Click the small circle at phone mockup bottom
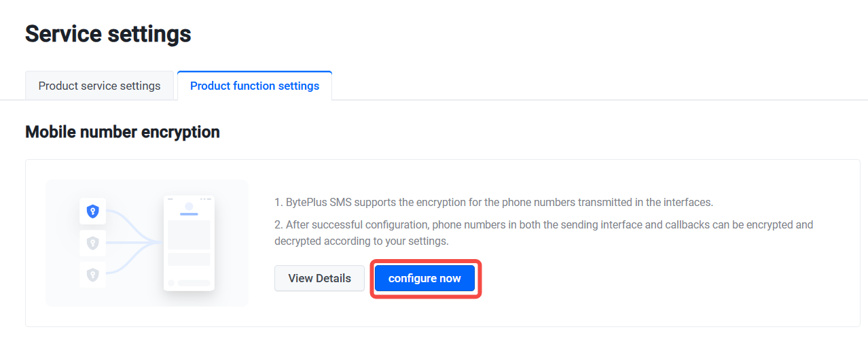 171,283
